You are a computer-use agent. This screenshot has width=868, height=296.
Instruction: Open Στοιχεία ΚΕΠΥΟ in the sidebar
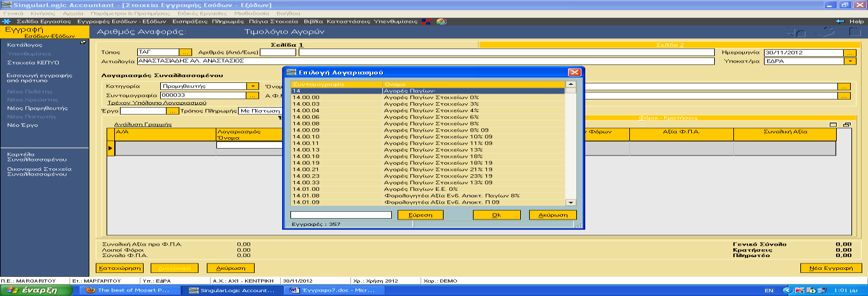tap(33, 63)
